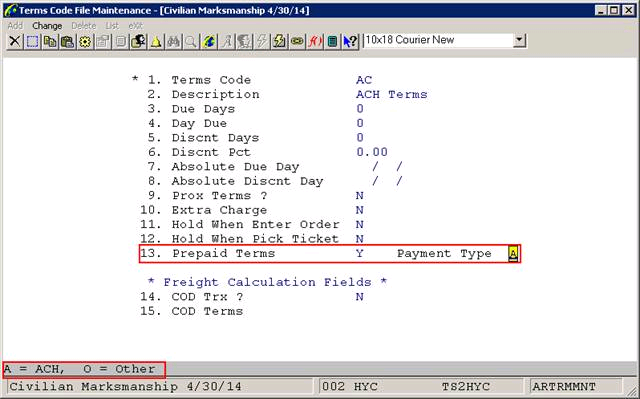Click the yellow bell icon
The height and width of the screenshot is (399, 640).
click(x=156, y=41)
